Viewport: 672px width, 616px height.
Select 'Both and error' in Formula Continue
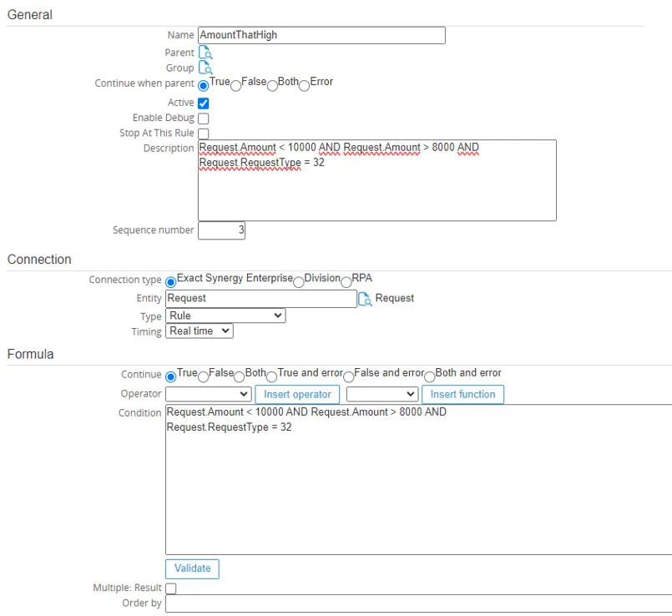[x=430, y=376]
